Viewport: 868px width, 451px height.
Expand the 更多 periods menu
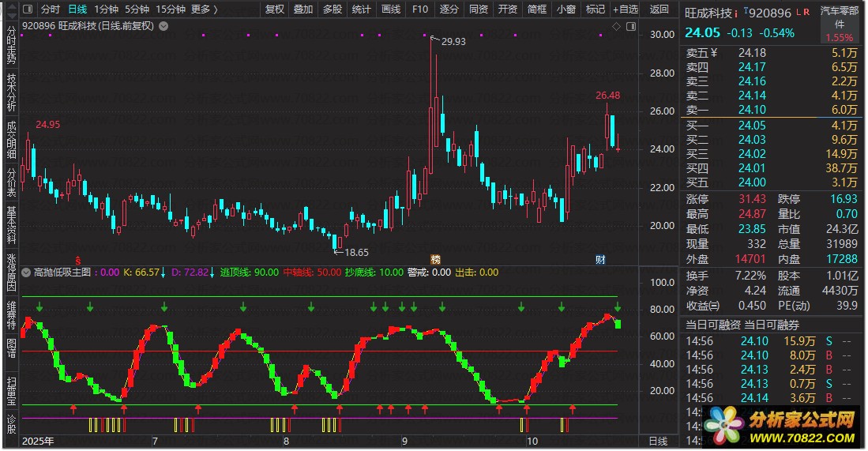pyautogui.click(x=205, y=9)
